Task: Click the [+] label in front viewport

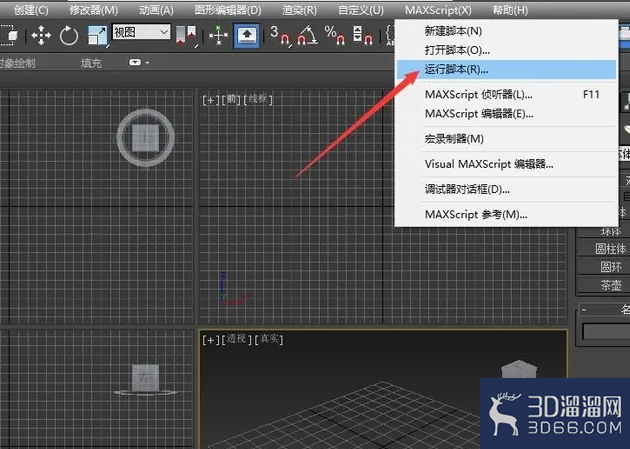Action: (211, 100)
